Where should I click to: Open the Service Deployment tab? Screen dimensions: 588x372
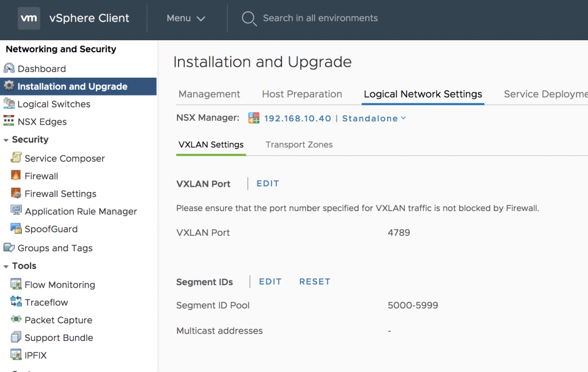click(x=546, y=94)
